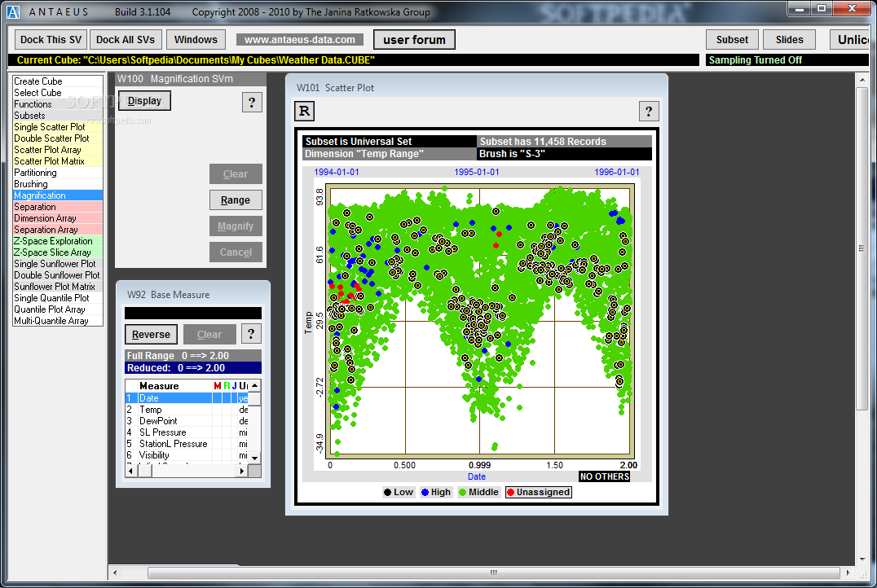Screen dimensions: 877x588
Task: Select Select Cube menu entry
Action: click(58, 93)
